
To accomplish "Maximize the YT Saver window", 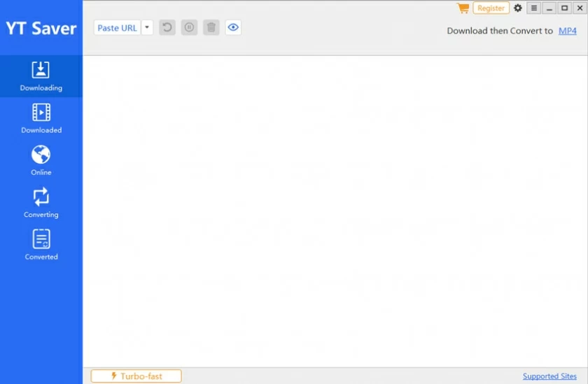I will click(564, 8).
